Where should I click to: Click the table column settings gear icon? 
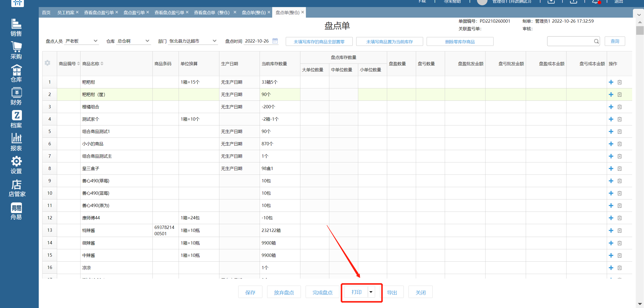tap(47, 63)
